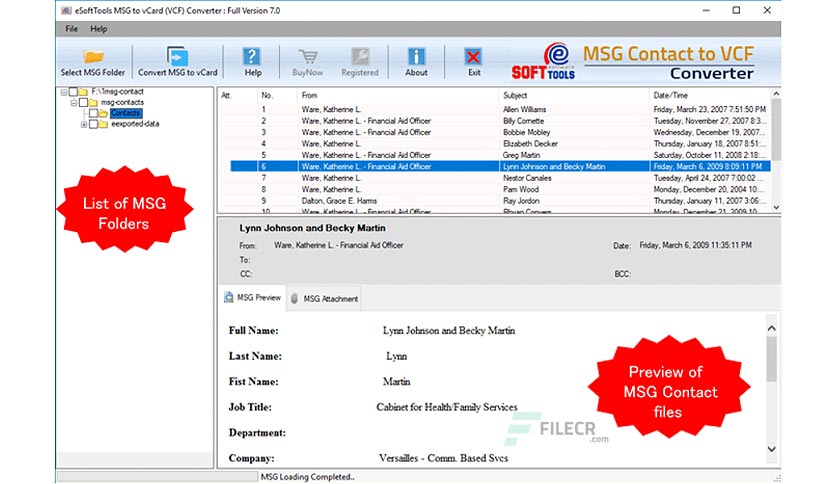The image size is (836, 484).
Task: Click the MSG Attachment paperclip icon
Action: [x=294, y=299]
